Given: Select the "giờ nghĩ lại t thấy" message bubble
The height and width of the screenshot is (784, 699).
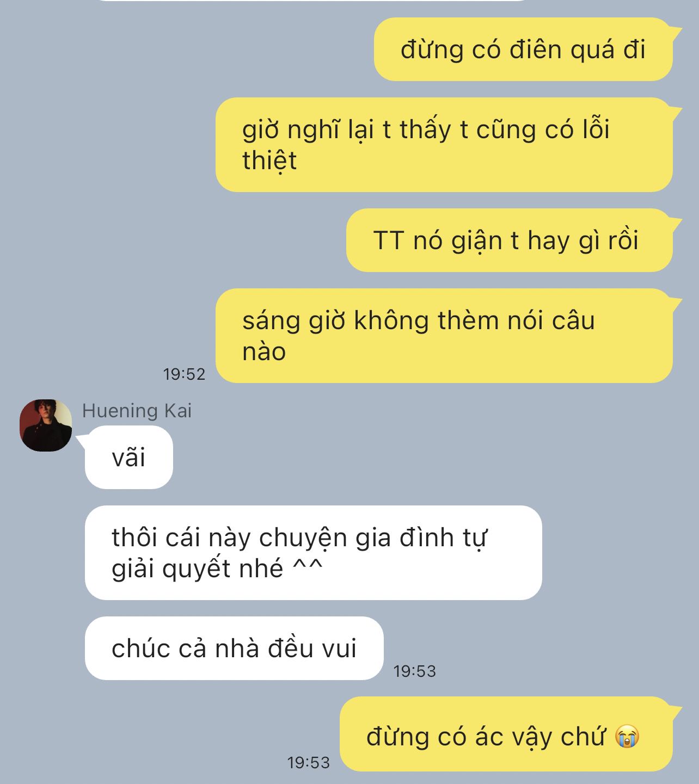Looking at the screenshot, I should tap(444, 145).
